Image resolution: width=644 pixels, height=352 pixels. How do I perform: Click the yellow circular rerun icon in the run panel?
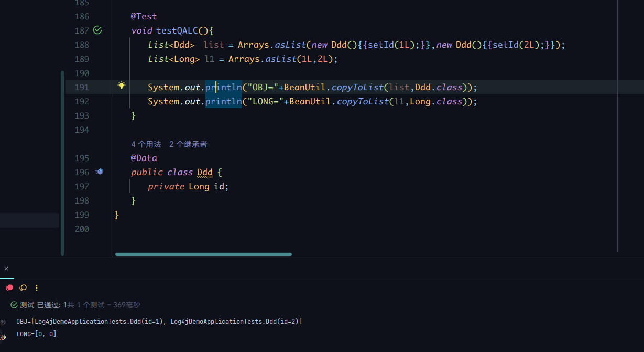23,287
